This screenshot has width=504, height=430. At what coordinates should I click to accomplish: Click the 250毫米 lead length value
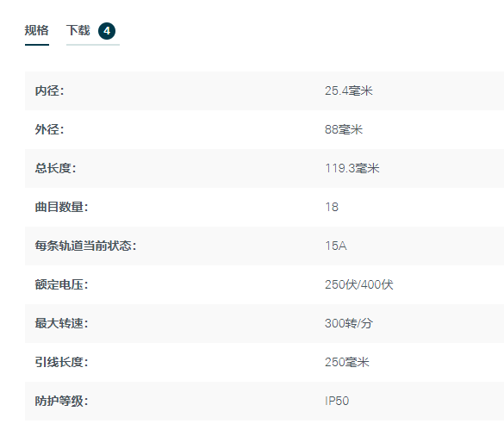tap(347, 362)
